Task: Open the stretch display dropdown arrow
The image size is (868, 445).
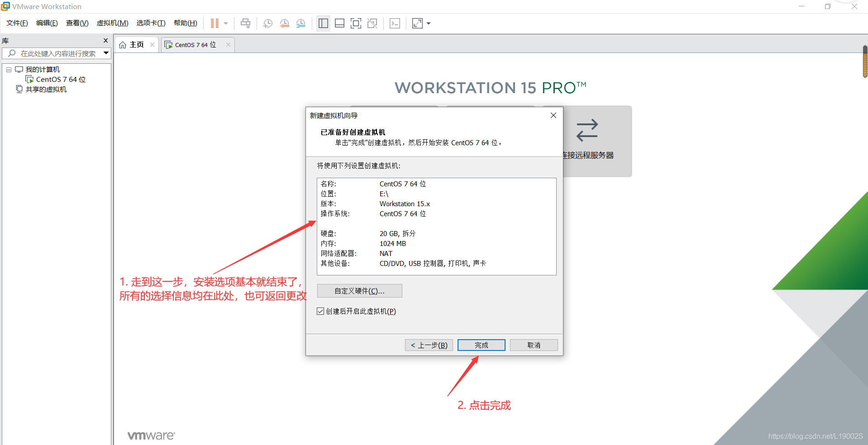Action: coord(429,23)
